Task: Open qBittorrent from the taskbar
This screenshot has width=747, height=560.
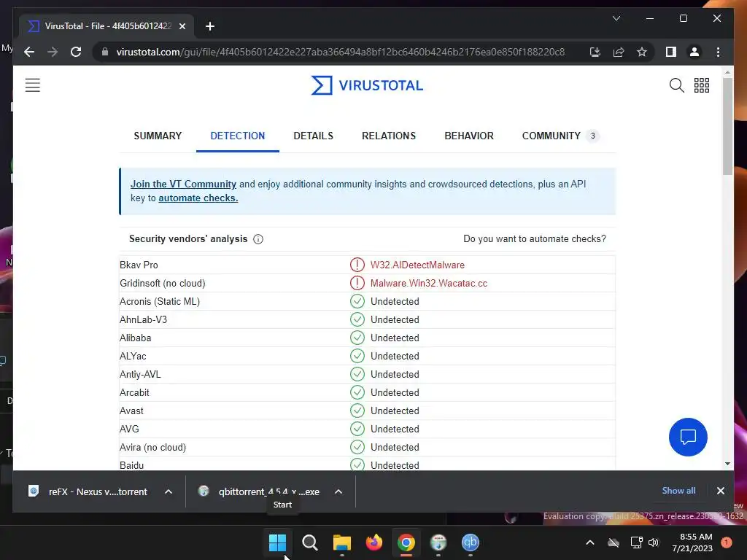Action: click(471, 542)
